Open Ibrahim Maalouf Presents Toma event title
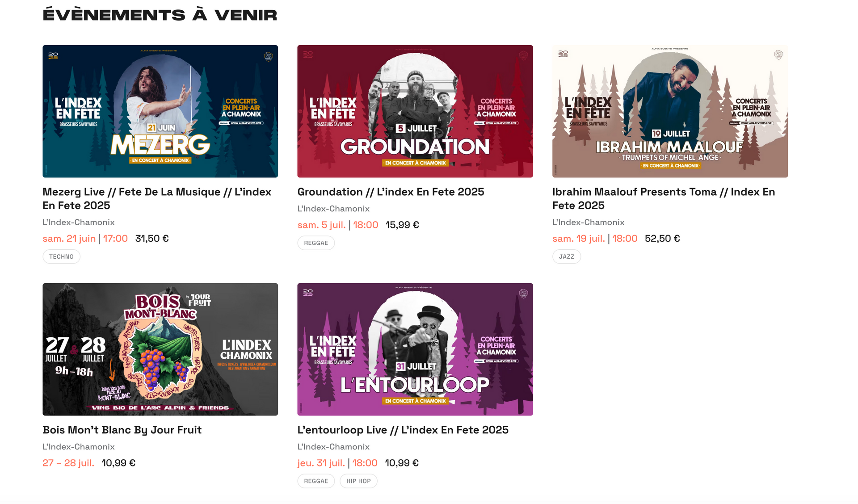The image size is (858, 504). [664, 198]
